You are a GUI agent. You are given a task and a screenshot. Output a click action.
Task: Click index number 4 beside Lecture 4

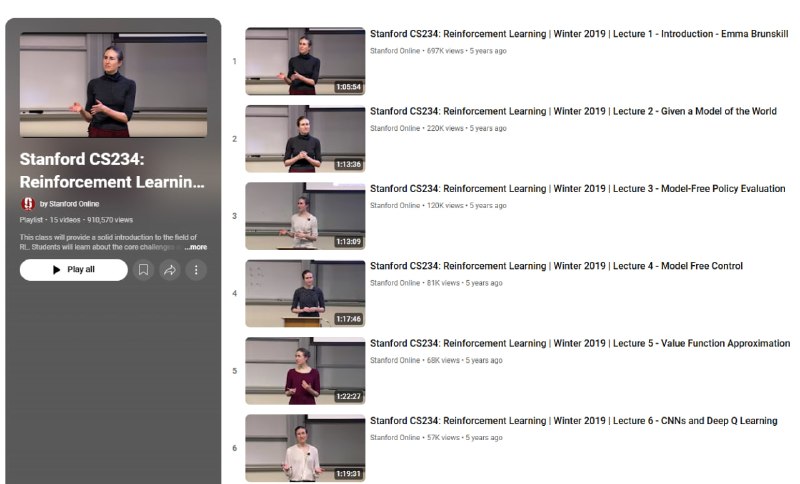(234, 293)
